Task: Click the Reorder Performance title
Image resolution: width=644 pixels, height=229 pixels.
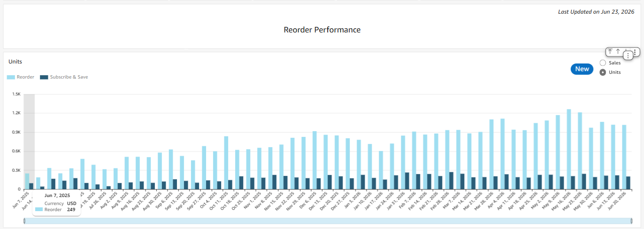Action: click(x=322, y=30)
